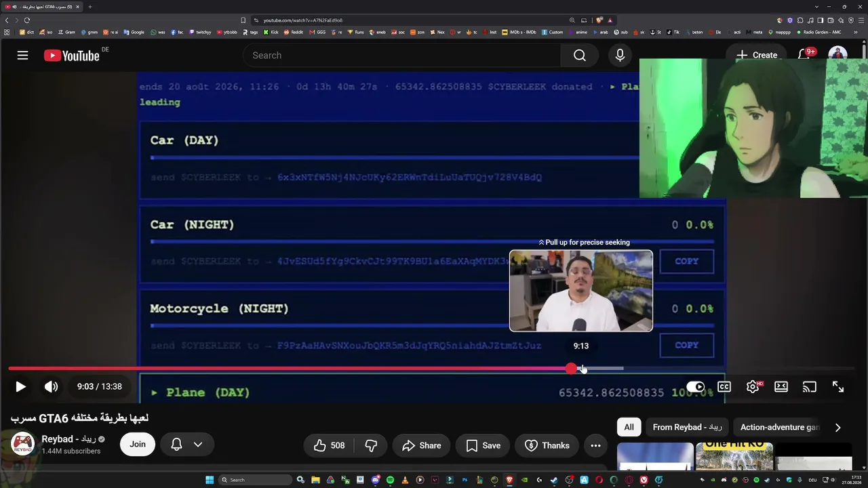The width and height of the screenshot is (868, 488).
Task: Show more filter chips arrow
Action: click(837, 427)
